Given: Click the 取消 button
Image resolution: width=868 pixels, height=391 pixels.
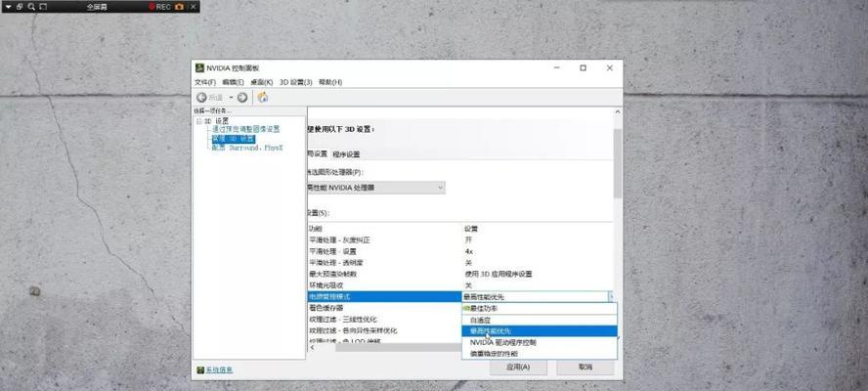Looking at the screenshot, I should click(586, 367).
